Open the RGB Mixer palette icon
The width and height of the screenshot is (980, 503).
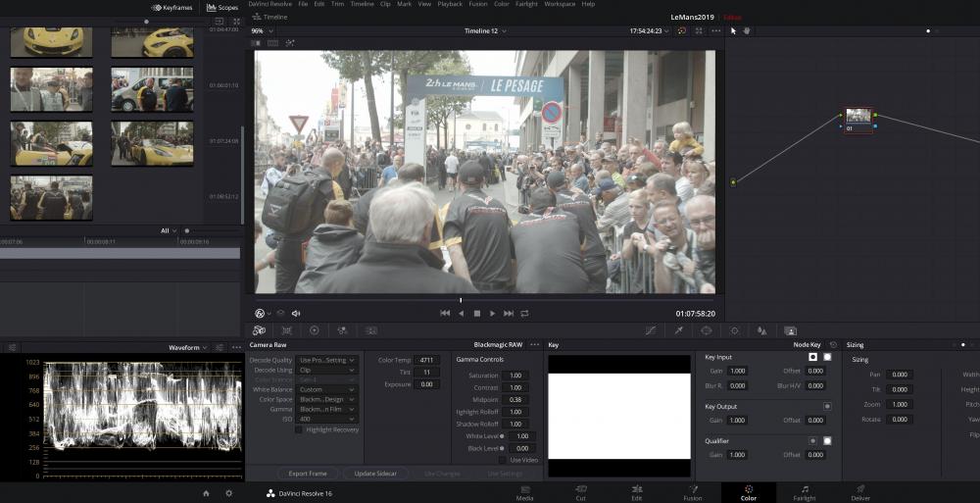pos(342,330)
